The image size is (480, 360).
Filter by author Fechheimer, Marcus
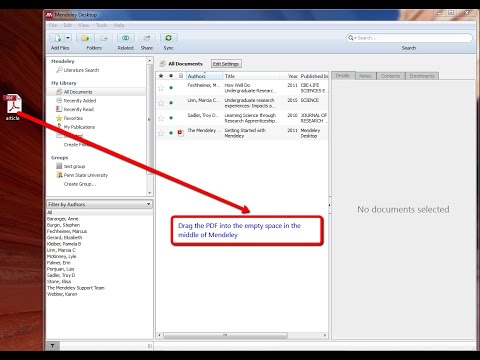[x=67, y=231]
